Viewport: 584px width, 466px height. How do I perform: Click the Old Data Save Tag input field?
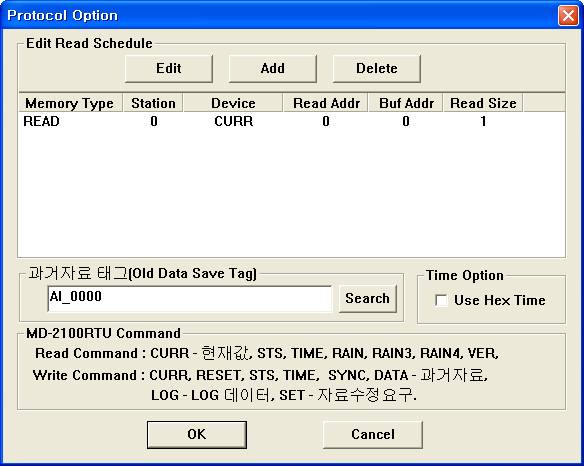190,298
